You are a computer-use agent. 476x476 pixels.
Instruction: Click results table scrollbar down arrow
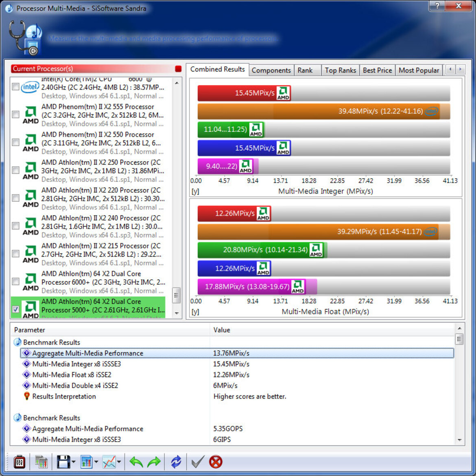point(459,440)
